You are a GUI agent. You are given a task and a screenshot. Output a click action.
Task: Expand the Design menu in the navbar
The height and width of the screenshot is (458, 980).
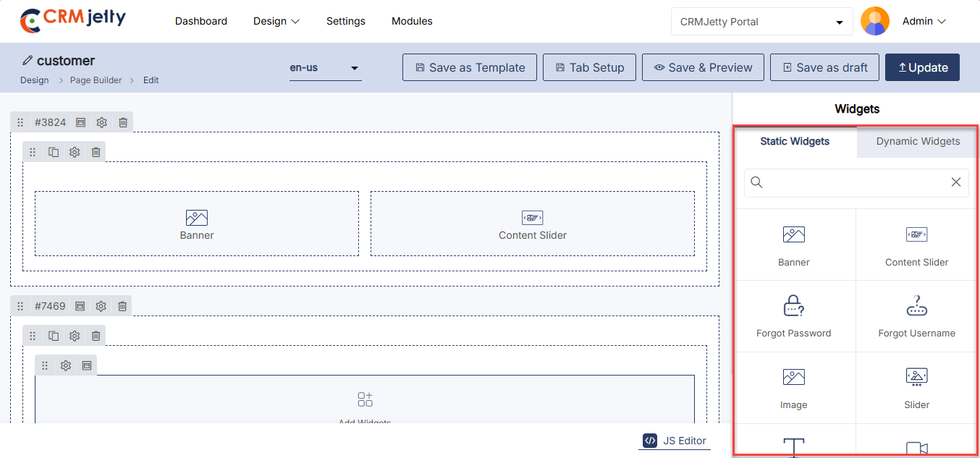(276, 22)
